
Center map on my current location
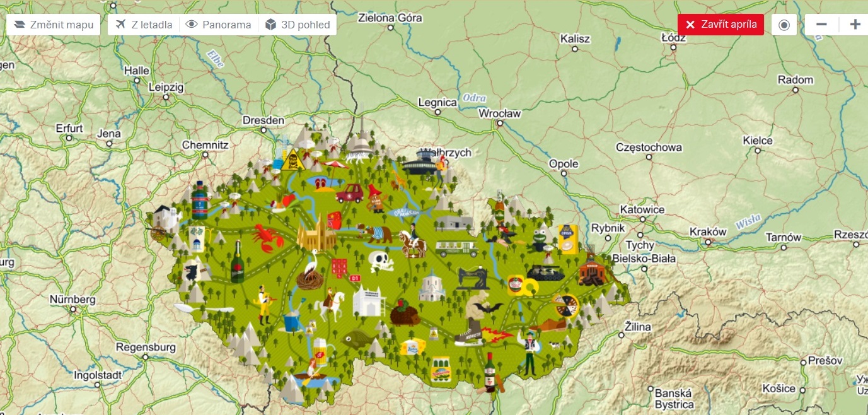point(784,25)
